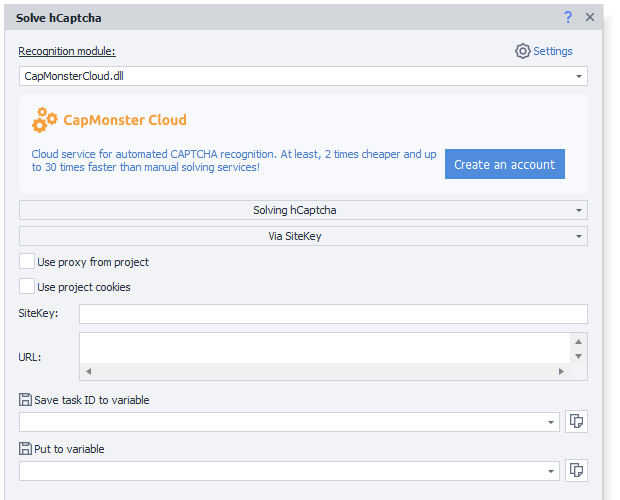This screenshot has height=500, width=620.
Task: Click the Save task ID floppy disk icon
Action: click(x=25, y=400)
